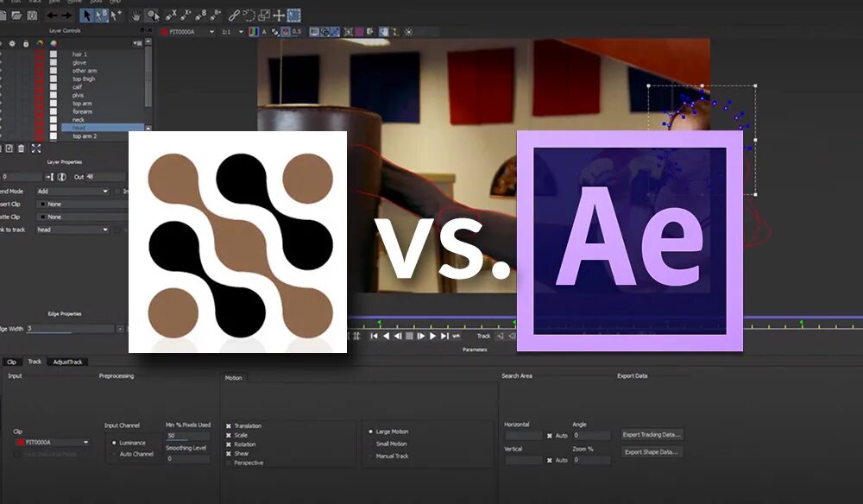Select the Pan hand tool

point(135,16)
